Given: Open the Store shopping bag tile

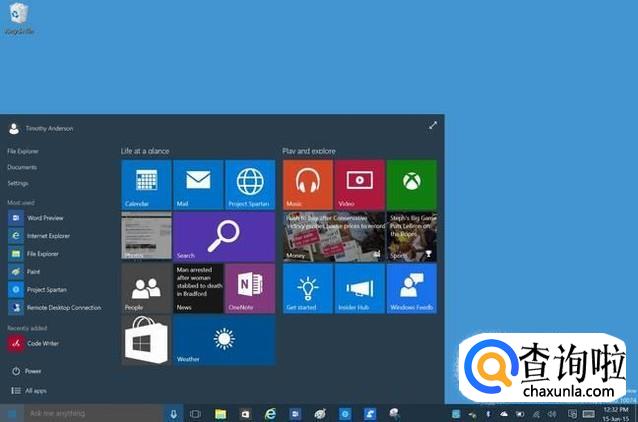Looking at the screenshot, I should (x=146, y=340).
